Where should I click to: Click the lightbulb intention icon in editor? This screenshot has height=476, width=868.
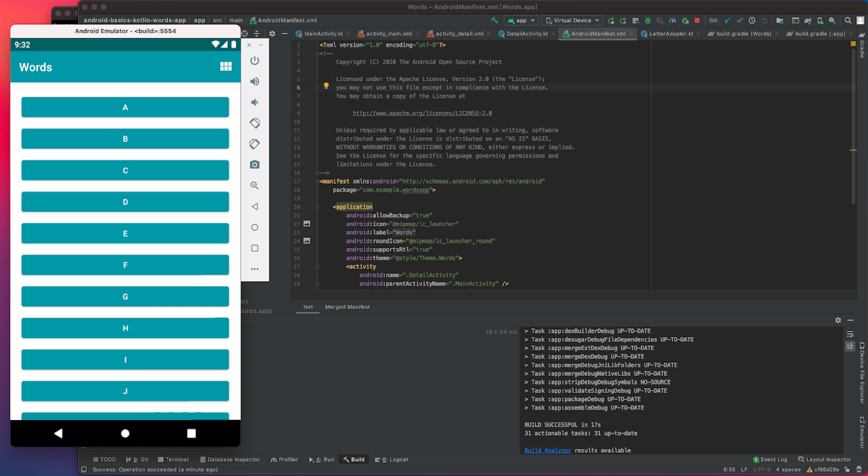coord(326,86)
